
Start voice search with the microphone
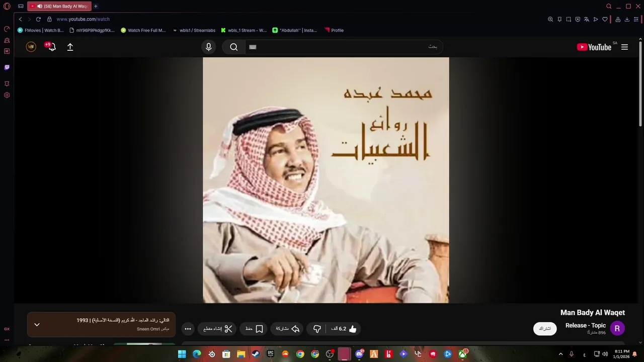point(209,47)
